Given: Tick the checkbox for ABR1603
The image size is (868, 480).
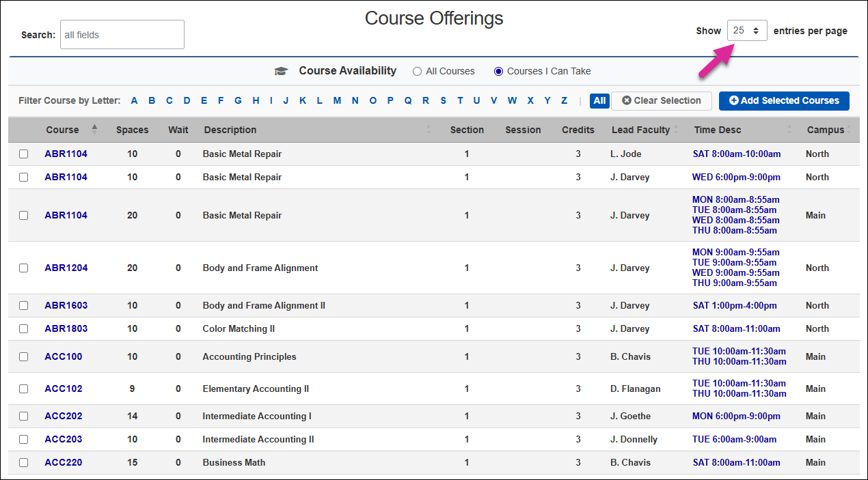Looking at the screenshot, I should pyautogui.click(x=23, y=305).
